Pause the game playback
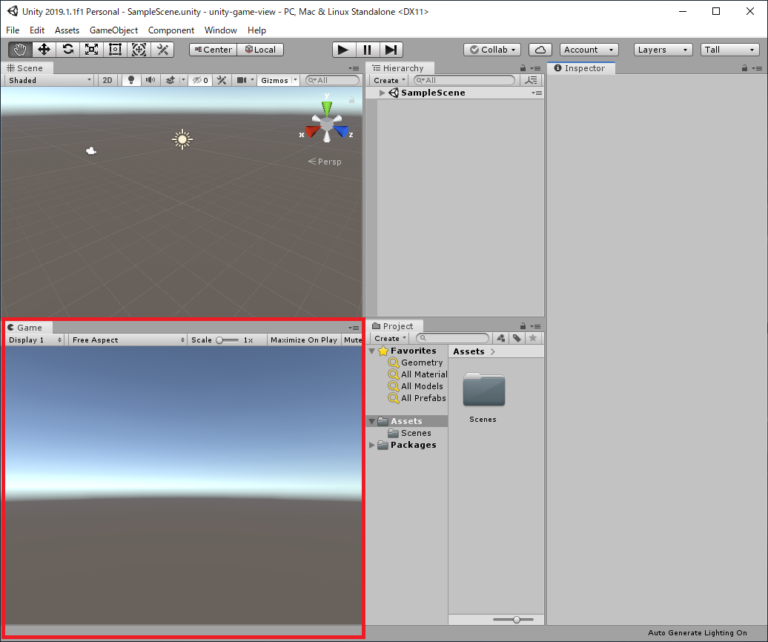This screenshot has height=642, width=768. click(x=367, y=49)
